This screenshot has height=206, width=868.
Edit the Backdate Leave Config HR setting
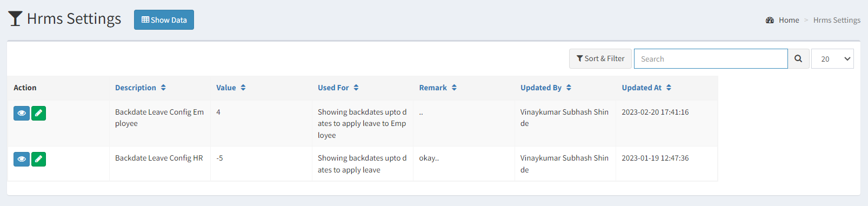point(38,159)
